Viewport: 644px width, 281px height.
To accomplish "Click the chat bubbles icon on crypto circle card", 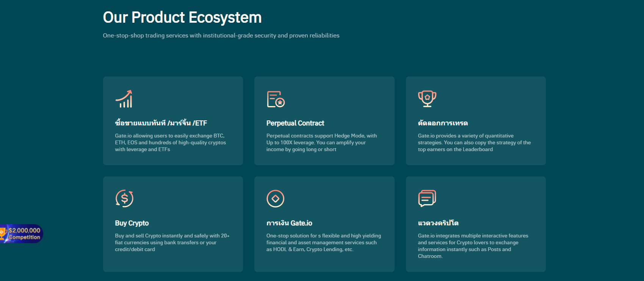I will (x=427, y=198).
